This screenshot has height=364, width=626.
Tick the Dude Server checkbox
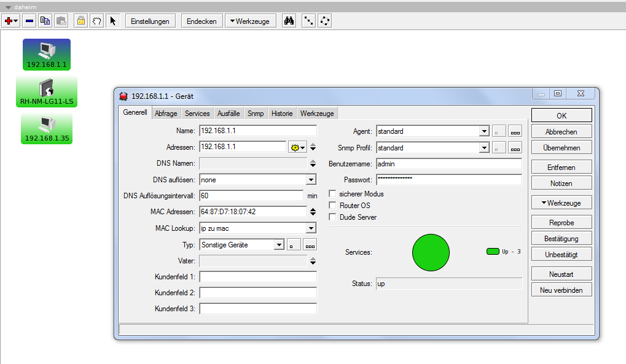click(333, 217)
